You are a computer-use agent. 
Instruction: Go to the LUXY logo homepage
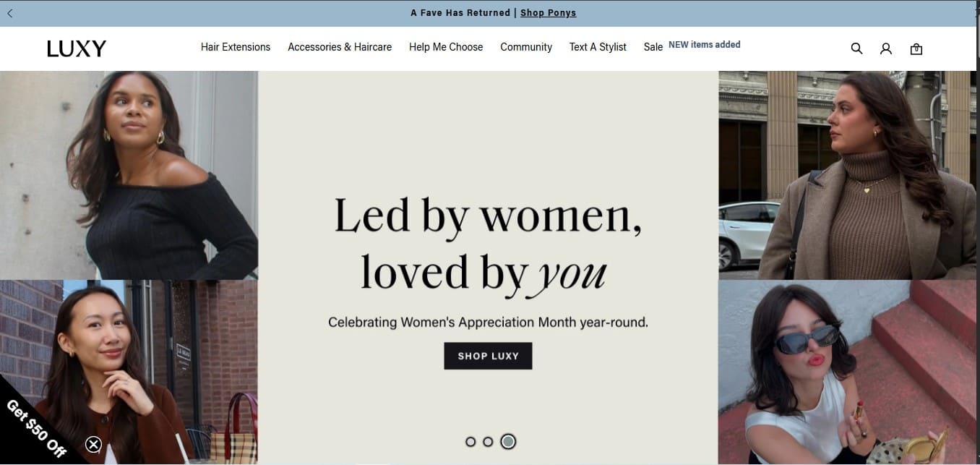77,48
